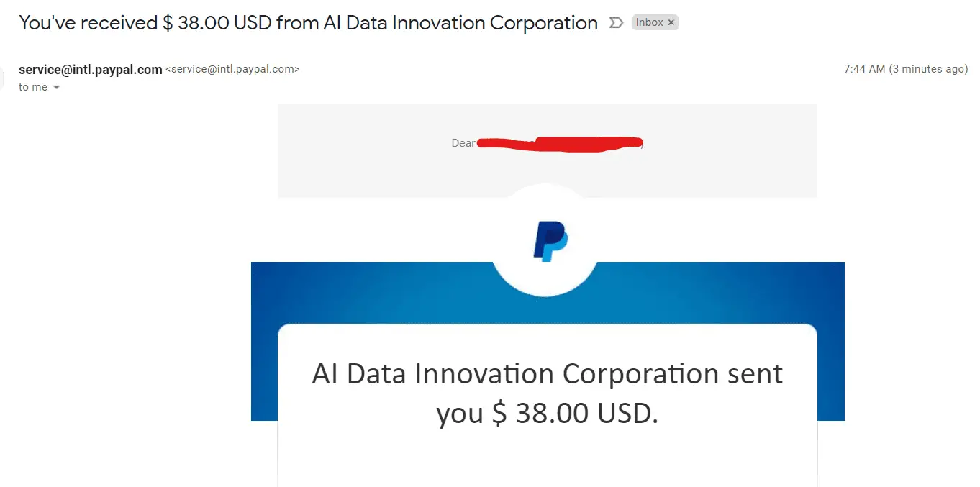Image resolution: width=980 pixels, height=487 pixels.
Task: Click 'you $ 38.00 USD.' heading line
Action: 547,414
